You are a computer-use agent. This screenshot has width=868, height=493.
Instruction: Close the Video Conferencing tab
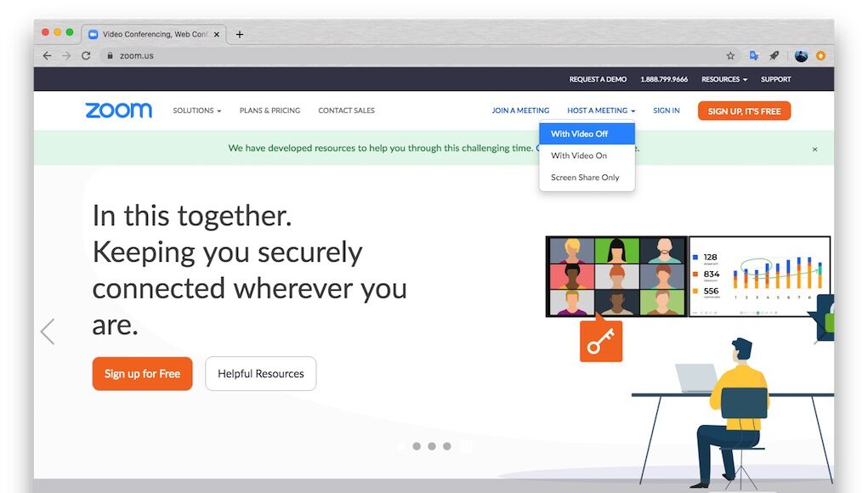point(217,34)
